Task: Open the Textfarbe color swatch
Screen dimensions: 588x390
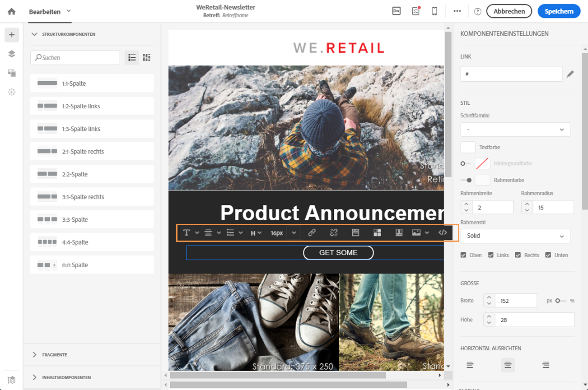Action: pos(468,147)
